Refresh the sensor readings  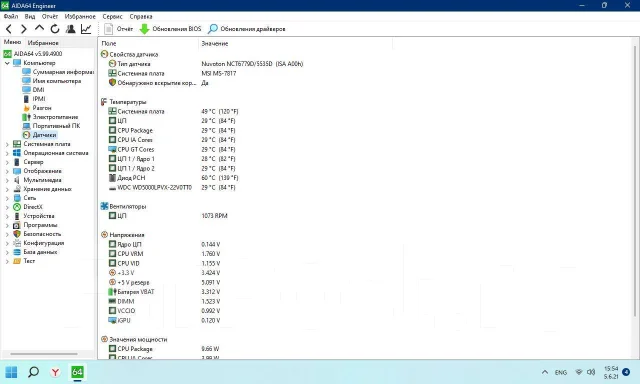55,29
